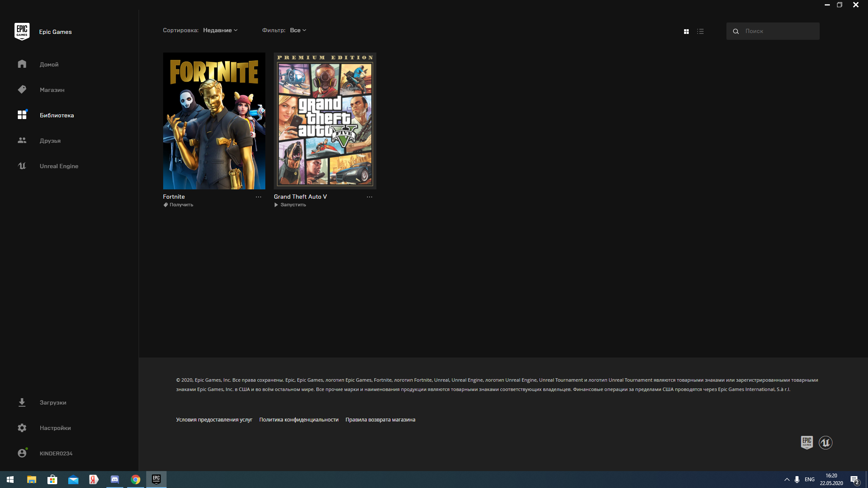868x488 pixels.
Task: Open the Домой home icon
Action: [22, 64]
